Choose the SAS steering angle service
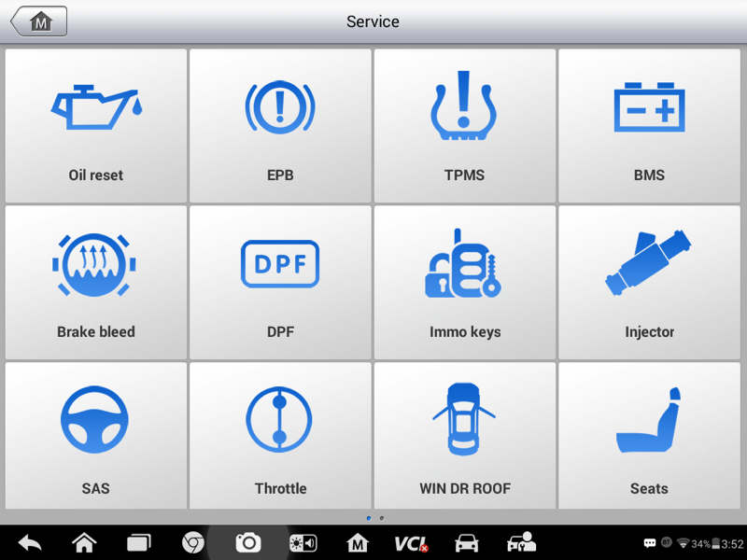Screen dimensions: 747x560 click(x=96, y=436)
